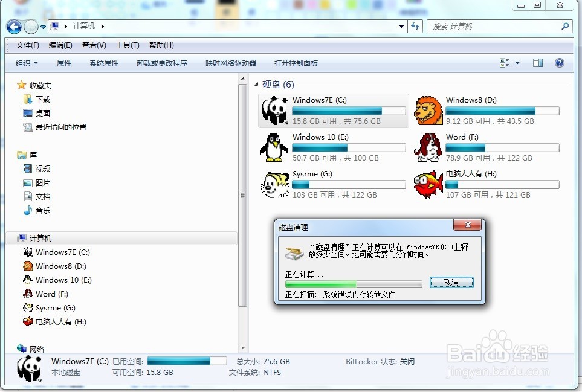Click the 取消 button in 磁盘清理 dialog
582x392 pixels.
click(451, 282)
